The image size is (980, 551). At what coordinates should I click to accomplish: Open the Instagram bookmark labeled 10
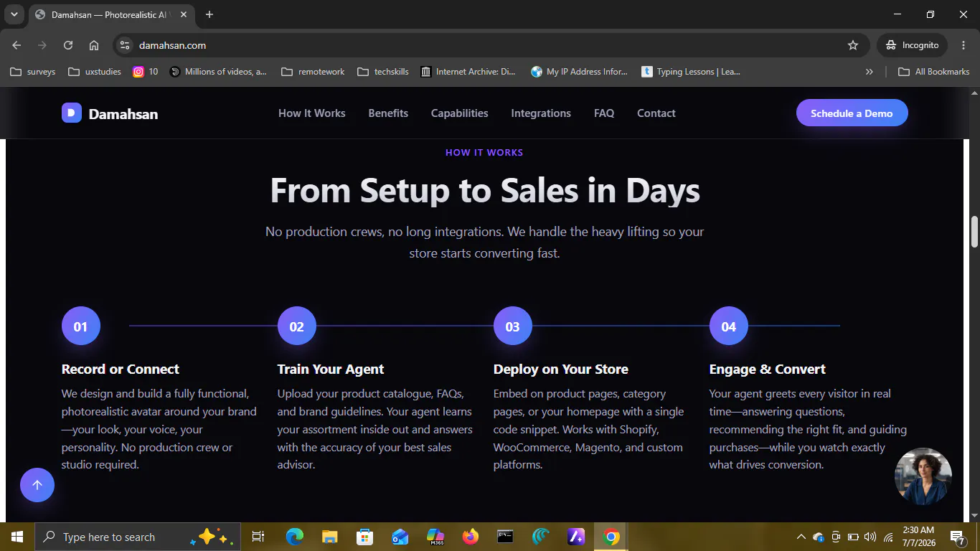(146, 72)
